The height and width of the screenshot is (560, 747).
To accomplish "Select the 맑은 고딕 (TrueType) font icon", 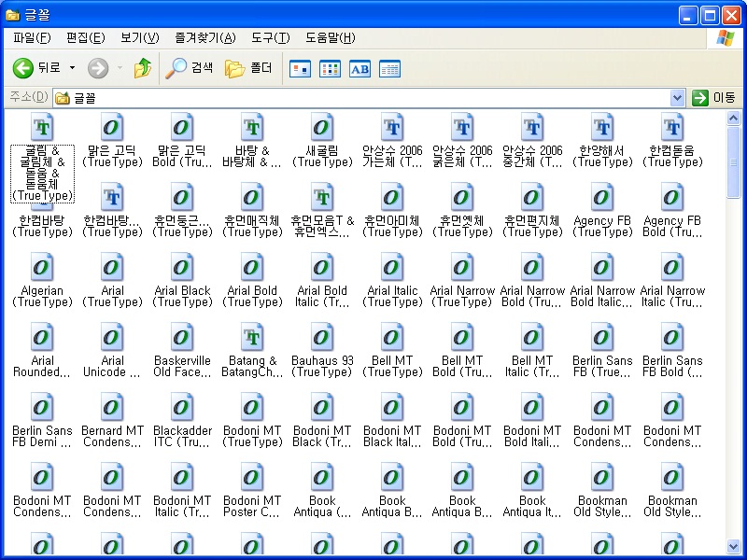I will [x=112, y=127].
